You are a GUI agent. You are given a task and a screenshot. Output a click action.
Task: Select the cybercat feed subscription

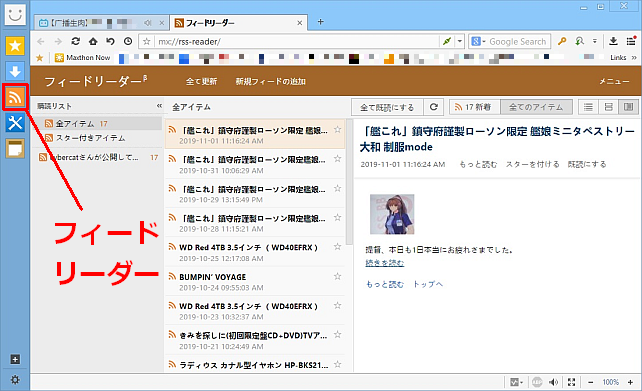pyautogui.click(x=97, y=158)
